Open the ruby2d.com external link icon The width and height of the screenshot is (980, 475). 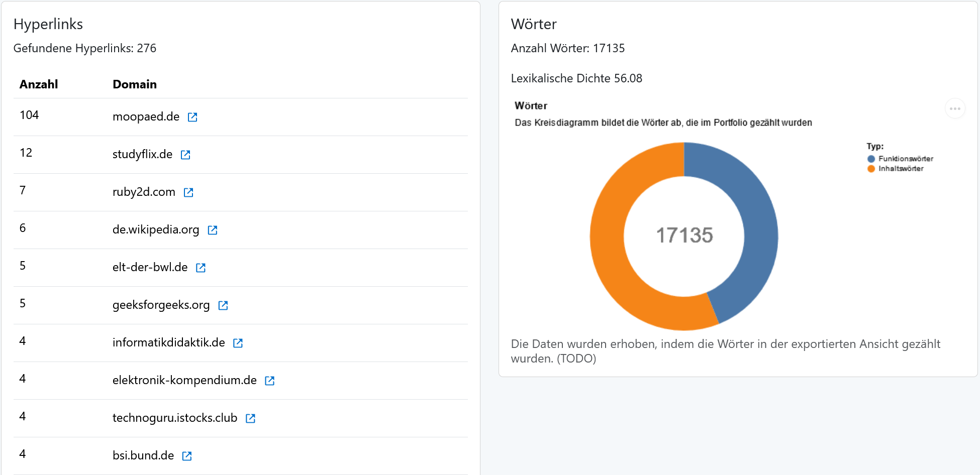[188, 192]
